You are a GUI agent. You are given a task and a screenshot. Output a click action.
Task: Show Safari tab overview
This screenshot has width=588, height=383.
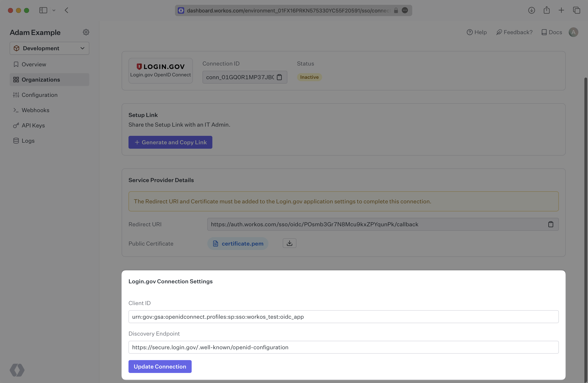pos(576,10)
